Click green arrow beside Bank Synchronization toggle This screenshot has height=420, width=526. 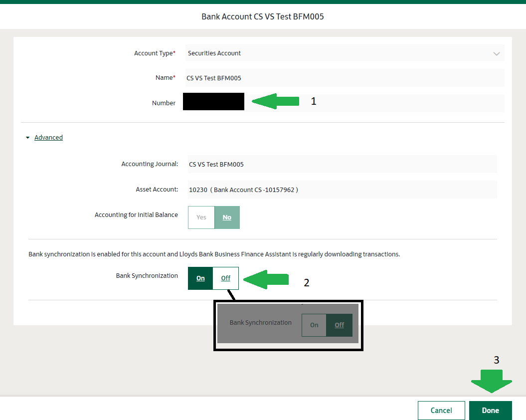pyautogui.click(x=266, y=280)
